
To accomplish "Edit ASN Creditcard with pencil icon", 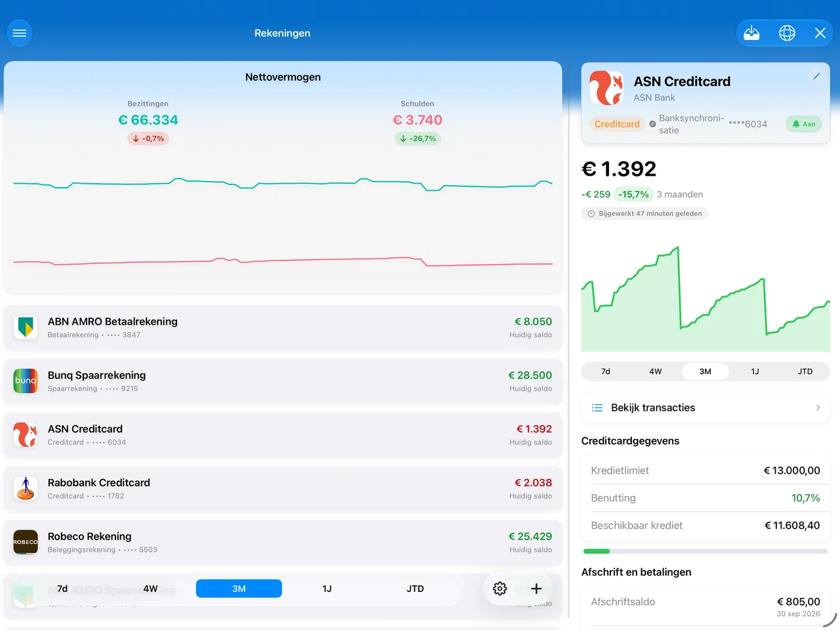I will 816,76.
